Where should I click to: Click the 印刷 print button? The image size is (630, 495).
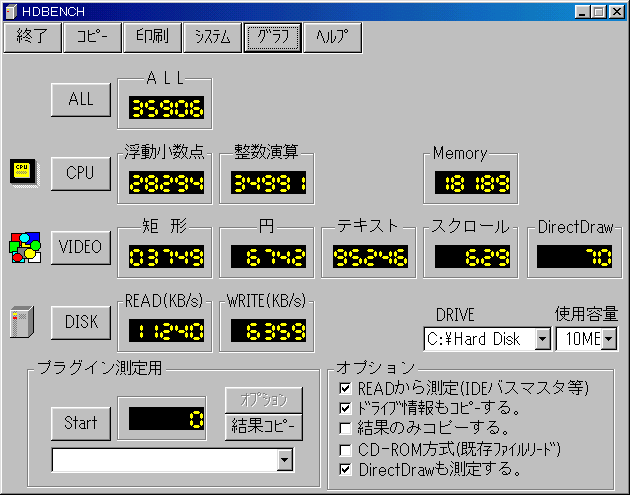tap(152, 37)
